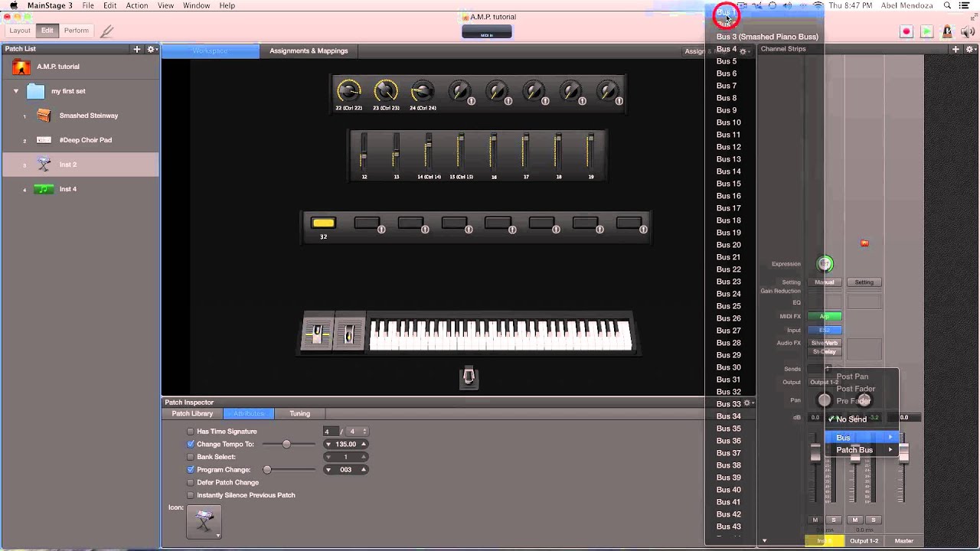The width and height of the screenshot is (980, 551).
Task: Click the on-screen piano keyboard
Action: coord(501,335)
